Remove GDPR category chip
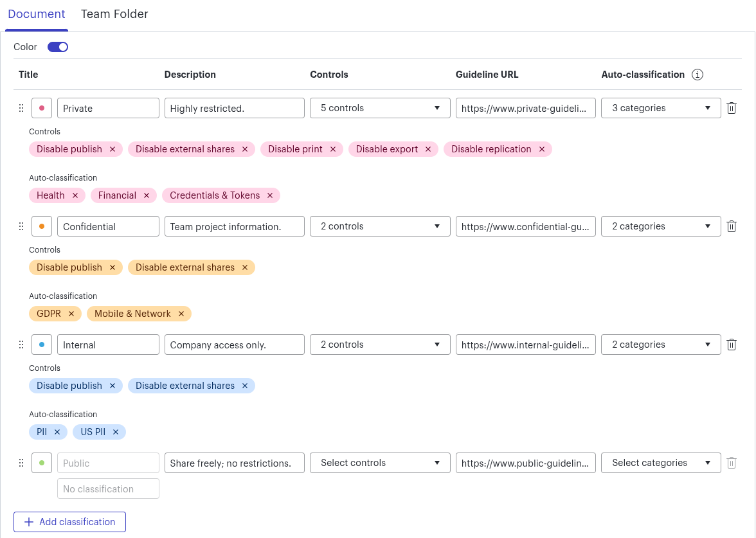 click(71, 314)
